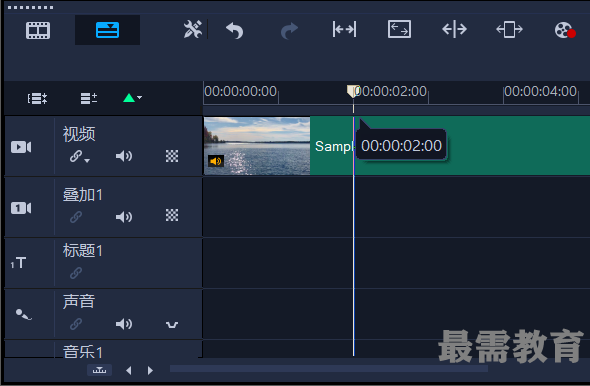Image resolution: width=590 pixels, height=386 pixels.
Task: Click the horizontal timeline scrollbar
Action: [329, 368]
